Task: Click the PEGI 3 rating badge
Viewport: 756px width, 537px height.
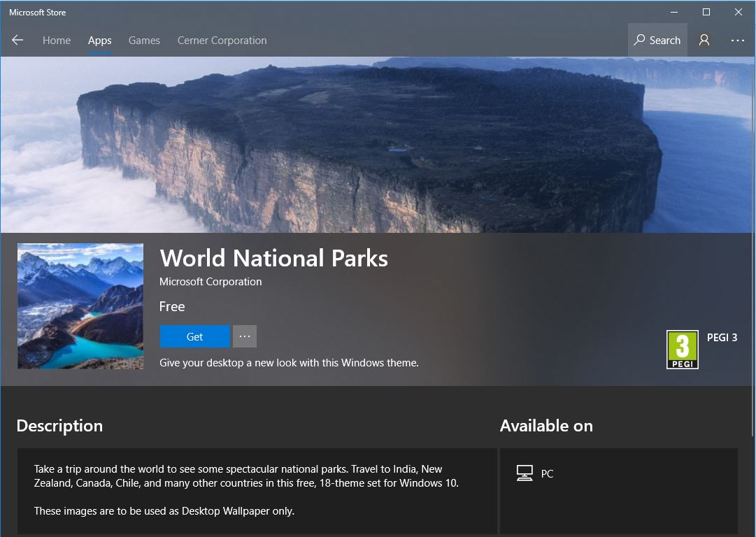Action: tap(682, 349)
